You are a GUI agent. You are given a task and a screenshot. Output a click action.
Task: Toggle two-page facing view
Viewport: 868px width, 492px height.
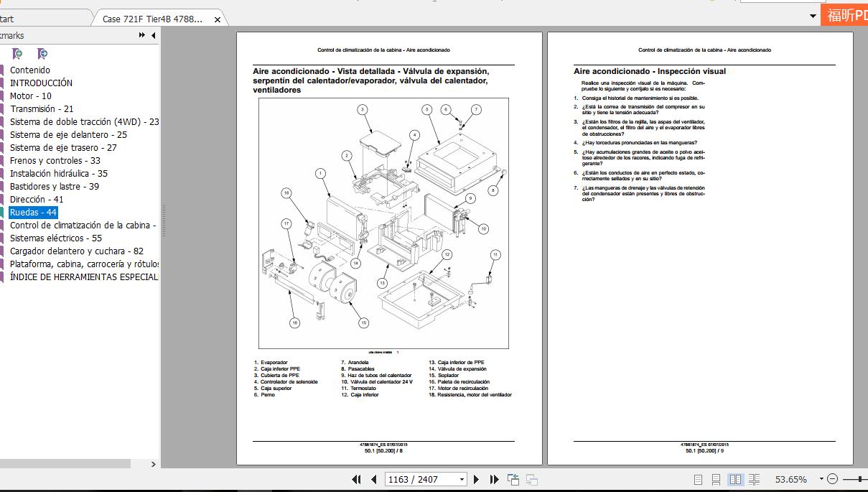(735, 479)
